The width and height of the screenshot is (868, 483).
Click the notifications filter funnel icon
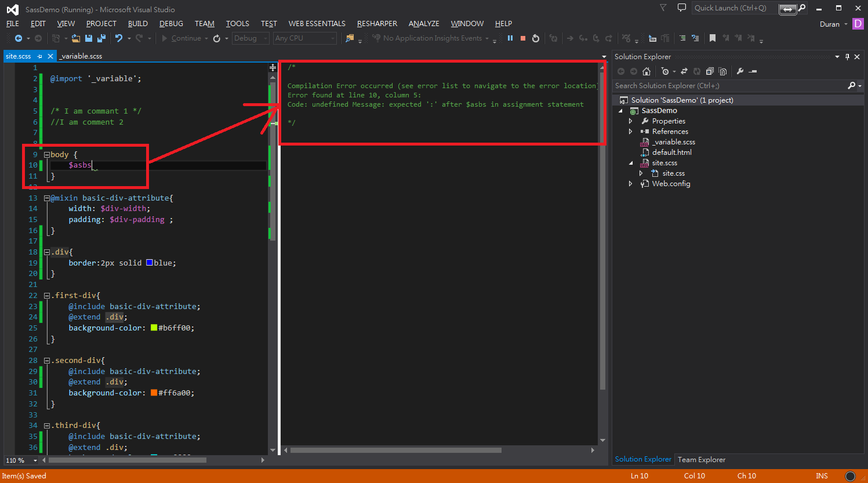[663, 8]
